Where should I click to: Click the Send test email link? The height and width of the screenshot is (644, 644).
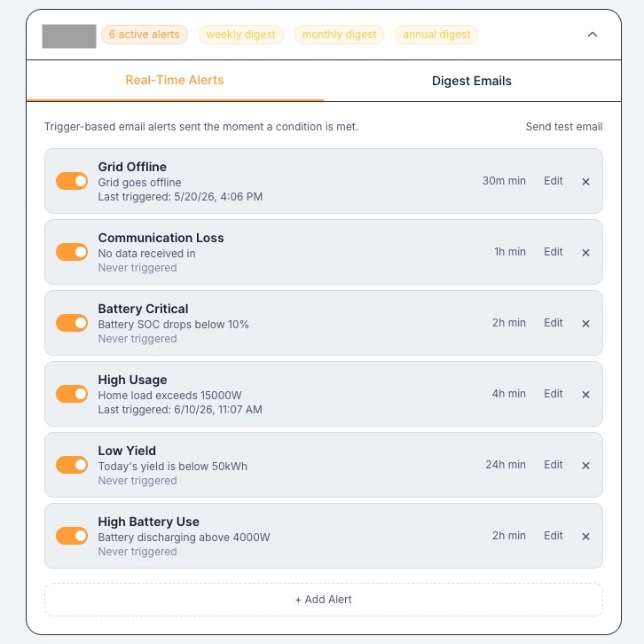click(x=564, y=127)
